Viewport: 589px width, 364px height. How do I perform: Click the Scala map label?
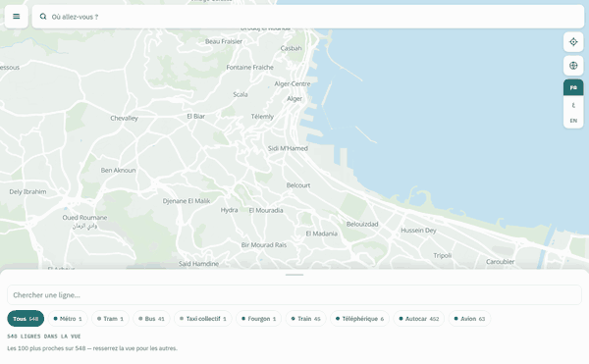coord(241,94)
